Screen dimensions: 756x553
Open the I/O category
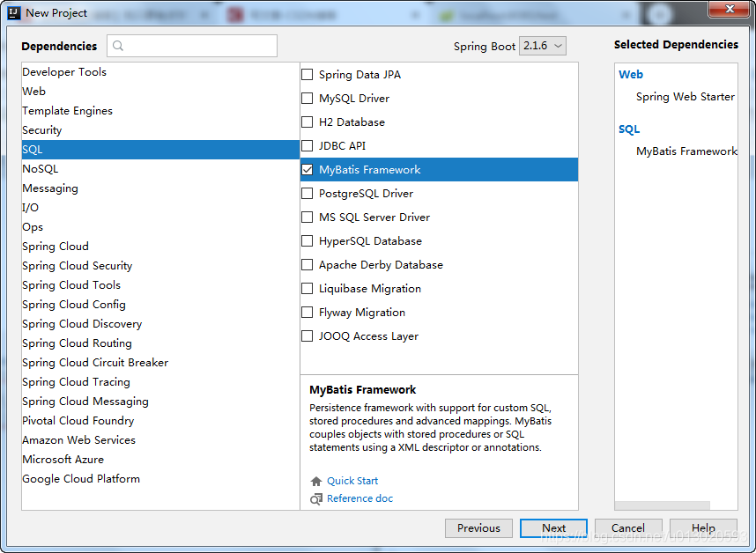[x=160, y=208]
